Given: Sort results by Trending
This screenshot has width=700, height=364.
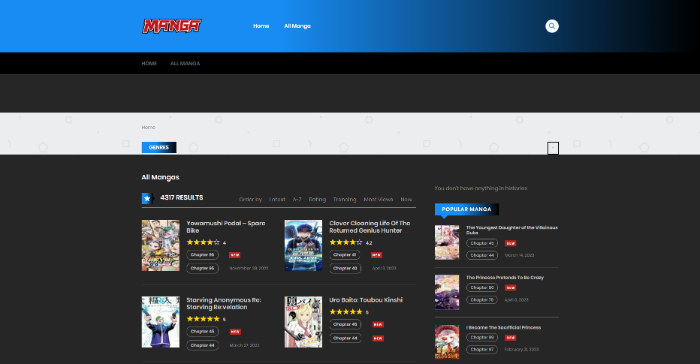Looking at the screenshot, I should point(345,199).
